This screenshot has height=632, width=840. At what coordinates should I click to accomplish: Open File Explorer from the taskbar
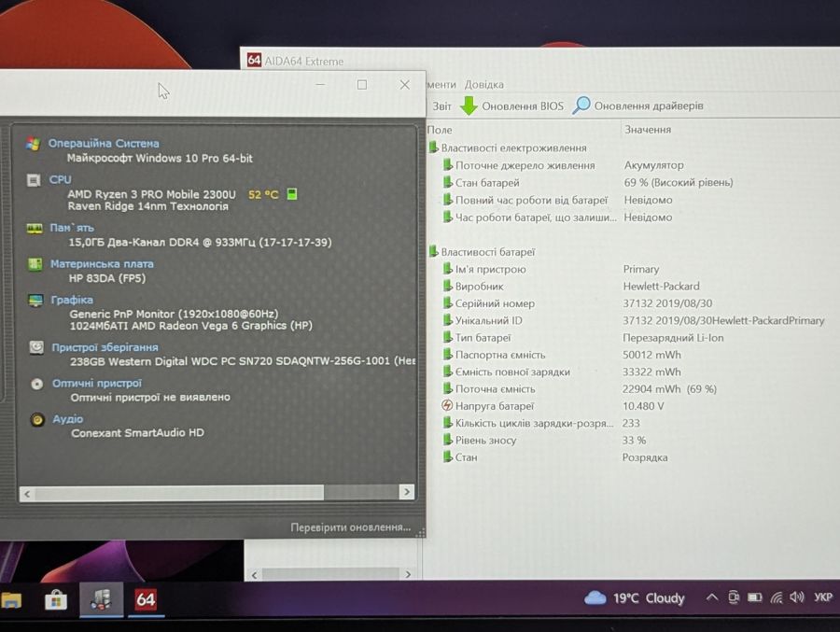click(10, 600)
